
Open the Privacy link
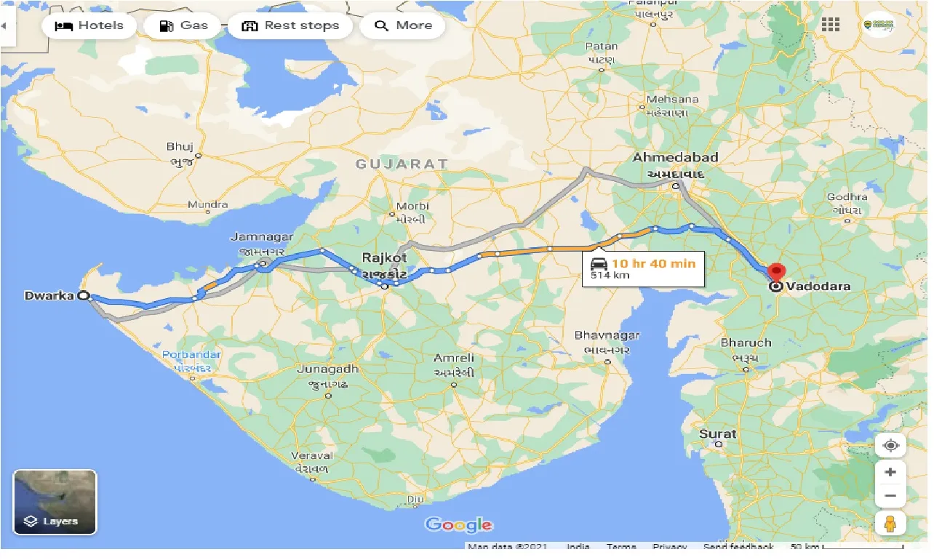(x=670, y=547)
